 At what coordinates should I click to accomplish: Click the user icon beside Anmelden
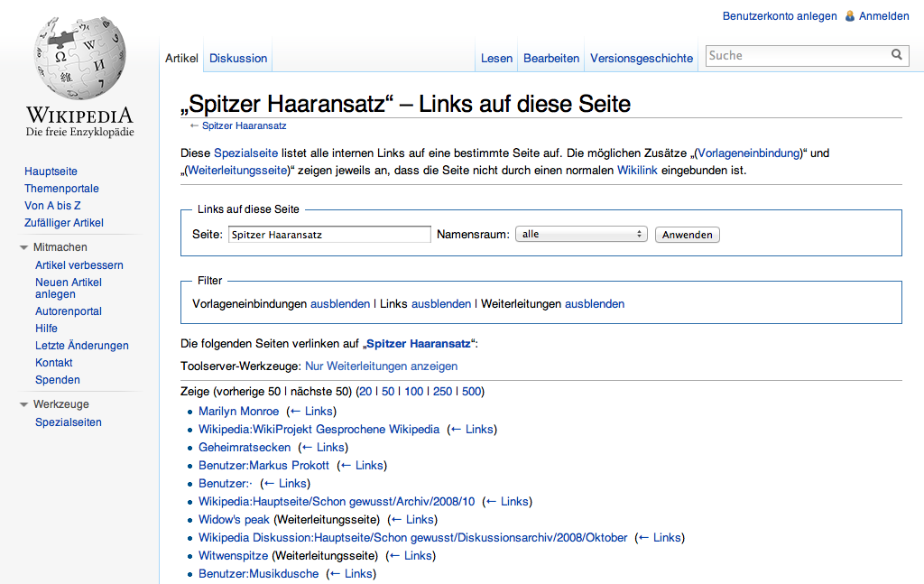click(x=850, y=16)
